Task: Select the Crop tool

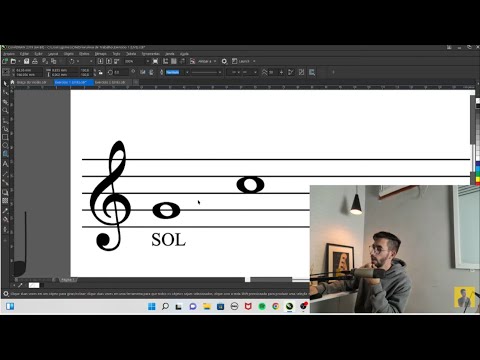Action: [5, 102]
